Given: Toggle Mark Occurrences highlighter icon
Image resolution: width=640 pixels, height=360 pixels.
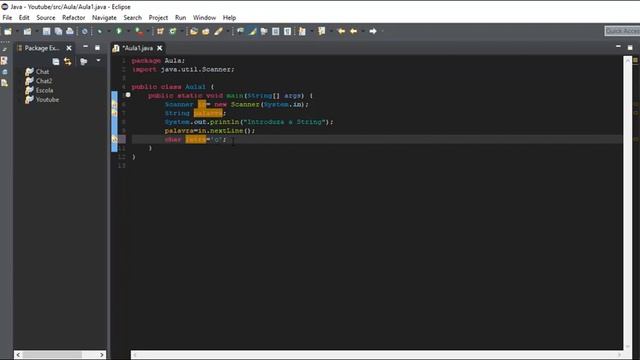Looking at the screenshot, I should [252, 31].
